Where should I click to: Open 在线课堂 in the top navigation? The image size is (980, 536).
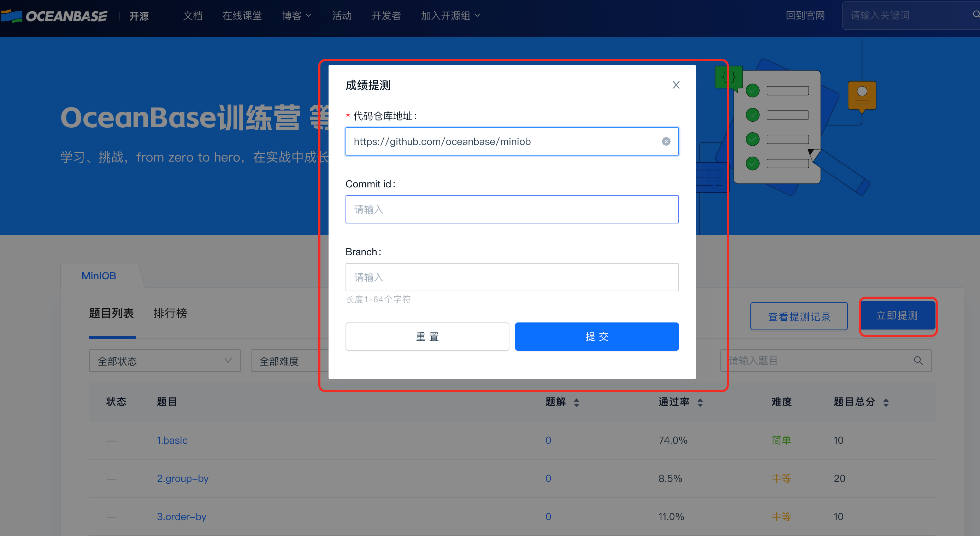point(242,16)
